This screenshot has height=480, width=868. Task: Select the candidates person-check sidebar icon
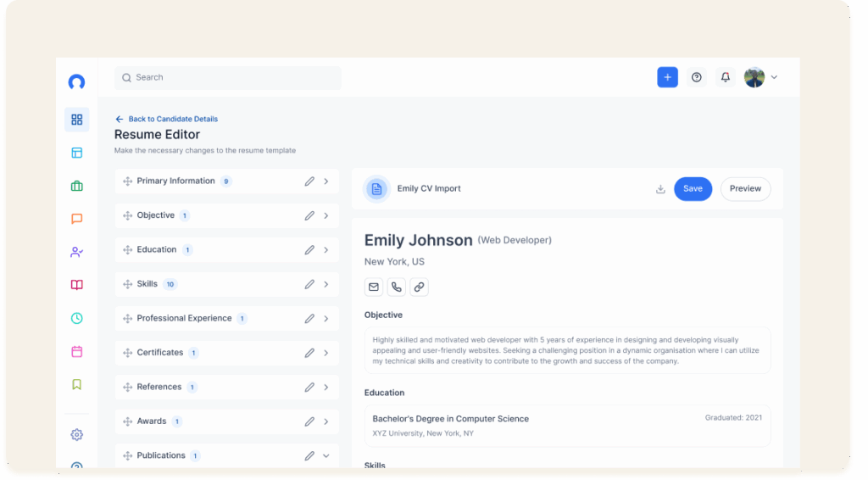77,252
